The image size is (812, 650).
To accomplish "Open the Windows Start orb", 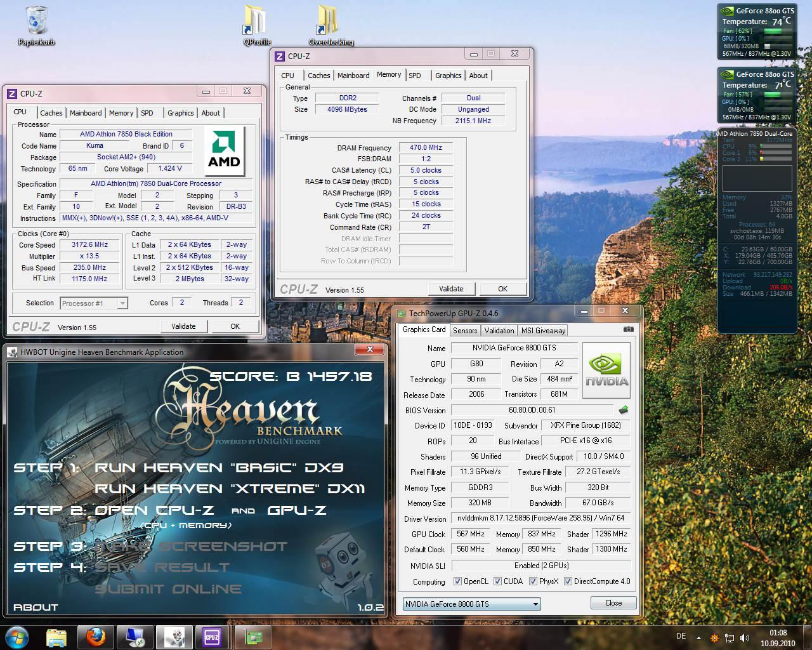I will tap(16, 637).
